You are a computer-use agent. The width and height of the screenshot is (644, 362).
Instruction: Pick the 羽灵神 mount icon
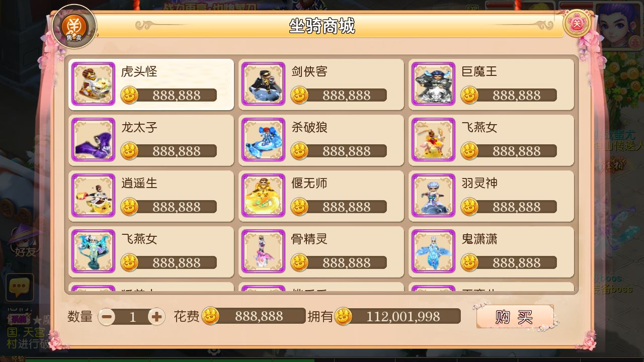[434, 196]
